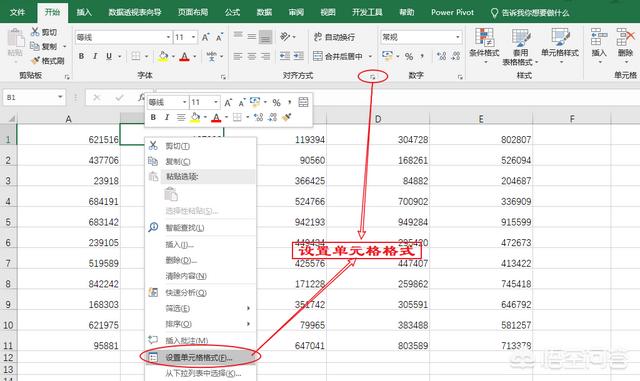This screenshot has width=640, height=381.
Task: Toggle Underline in the ribbon font group
Action: [109, 56]
